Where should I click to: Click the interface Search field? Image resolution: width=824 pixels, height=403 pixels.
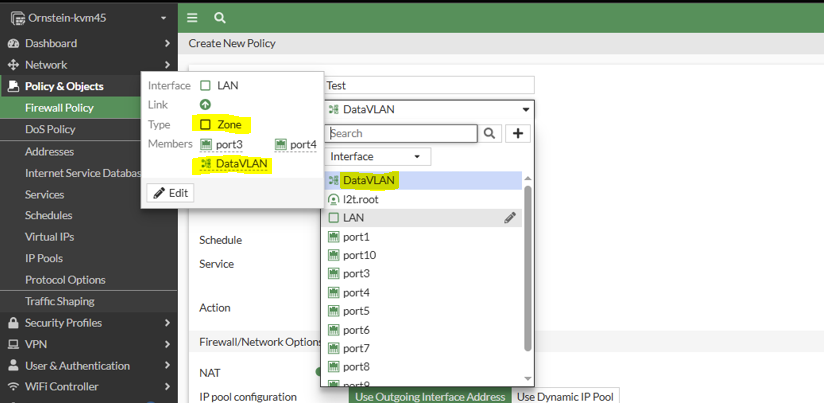coord(401,133)
